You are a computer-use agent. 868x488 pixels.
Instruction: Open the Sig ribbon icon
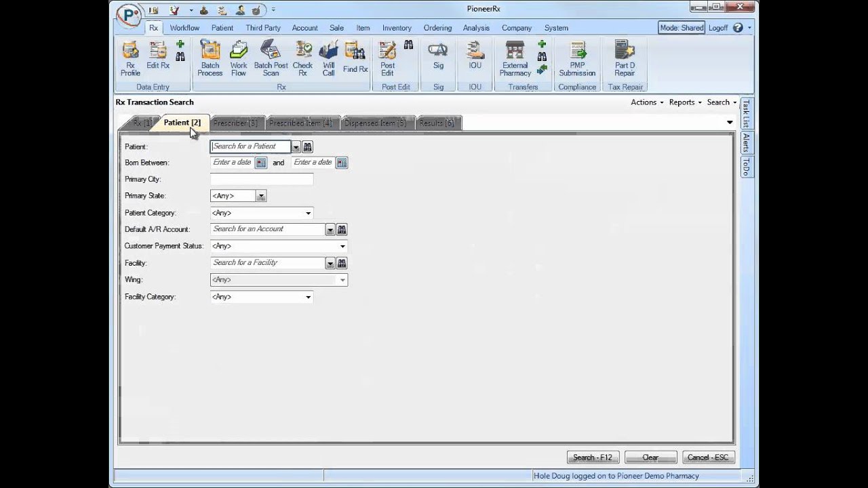point(438,56)
